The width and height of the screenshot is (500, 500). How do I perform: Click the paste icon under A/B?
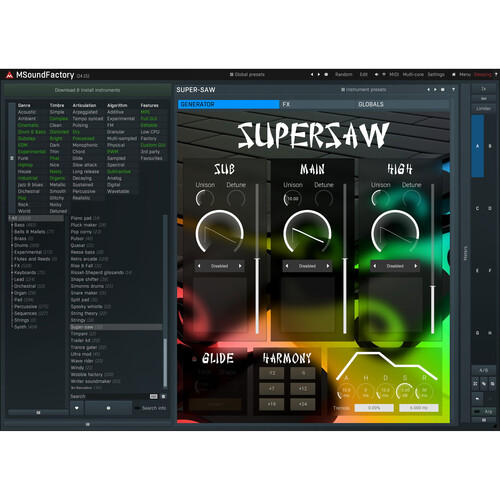(x=492, y=384)
